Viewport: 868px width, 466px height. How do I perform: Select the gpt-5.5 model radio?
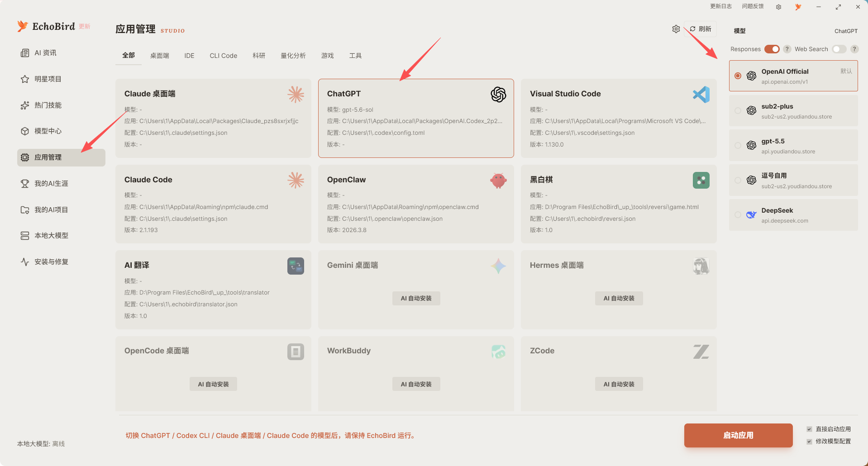click(738, 146)
